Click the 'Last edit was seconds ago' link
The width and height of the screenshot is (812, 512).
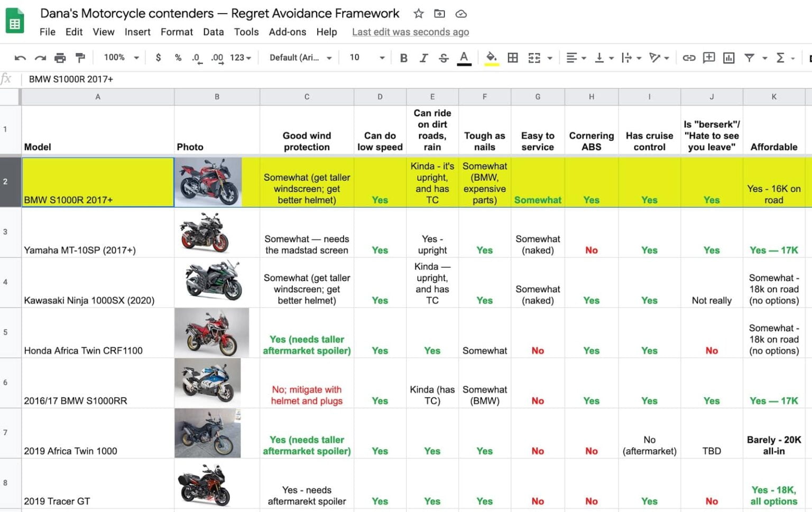pyautogui.click(x=410, y=32)
